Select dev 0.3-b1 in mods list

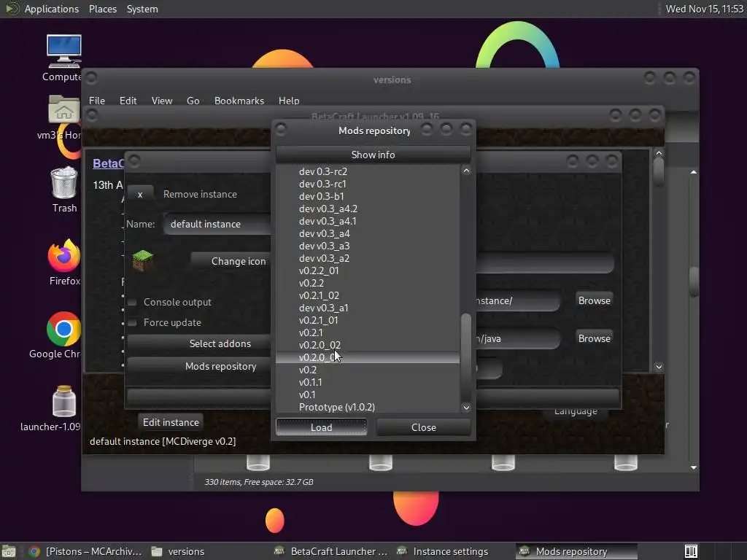coord(368,196)
